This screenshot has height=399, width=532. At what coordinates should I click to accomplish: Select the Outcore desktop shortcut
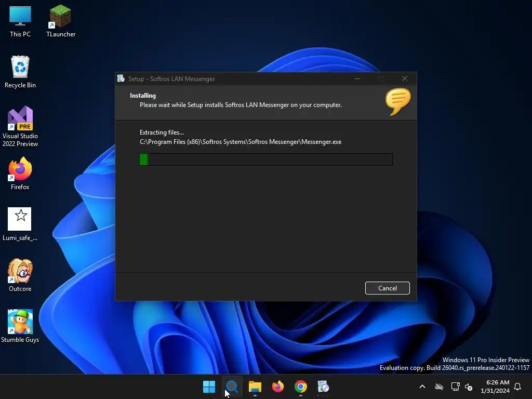pos(20,275)
